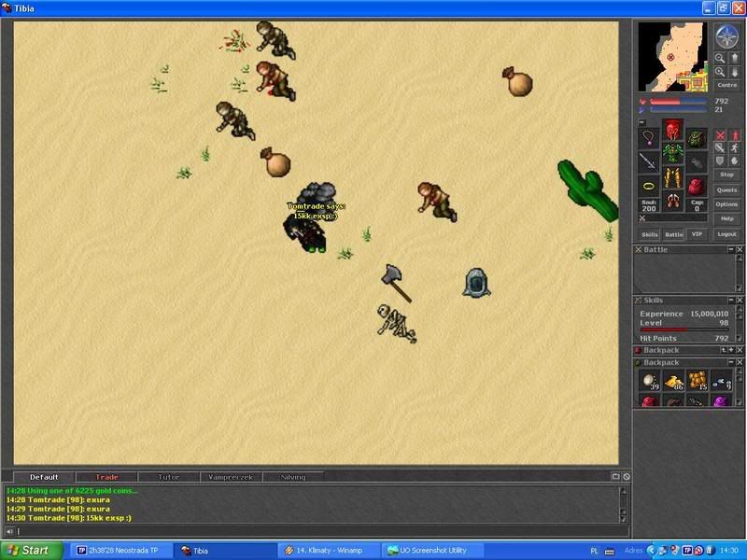This screenshot has width=747, height=560.
Task: Close the Battle panel
Action: [x=740, y=249]
